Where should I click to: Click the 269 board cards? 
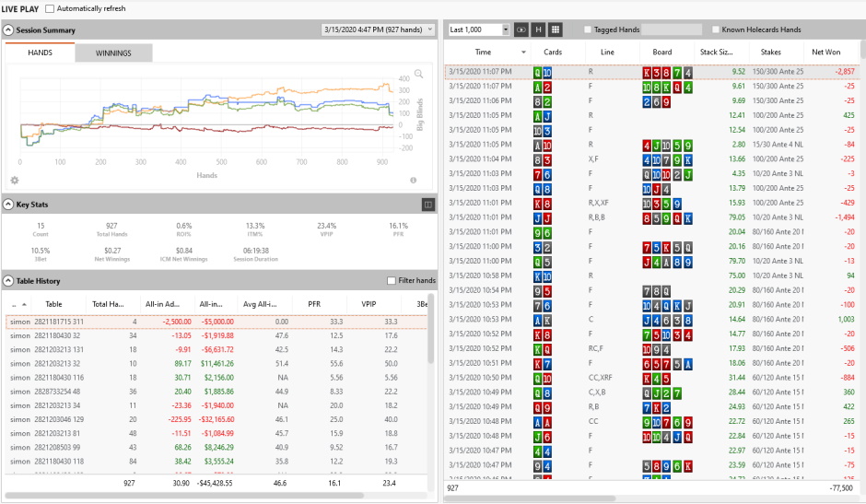tap(657, 101)
